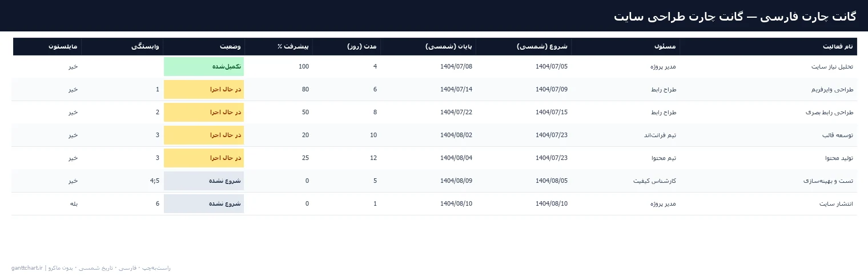Image resolution: width=868 pixels, height=280 pixels.
Task: Click the progress value 80 cell
Action: click(x=279, y=90)
